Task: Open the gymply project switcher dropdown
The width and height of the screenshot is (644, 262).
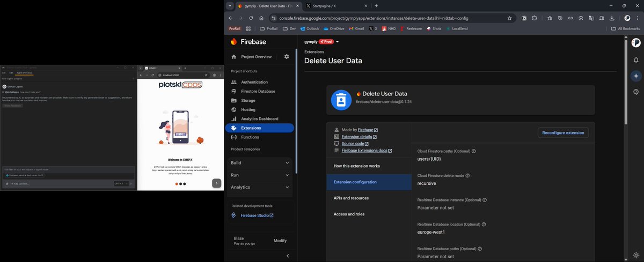Action: click(338, 42)
